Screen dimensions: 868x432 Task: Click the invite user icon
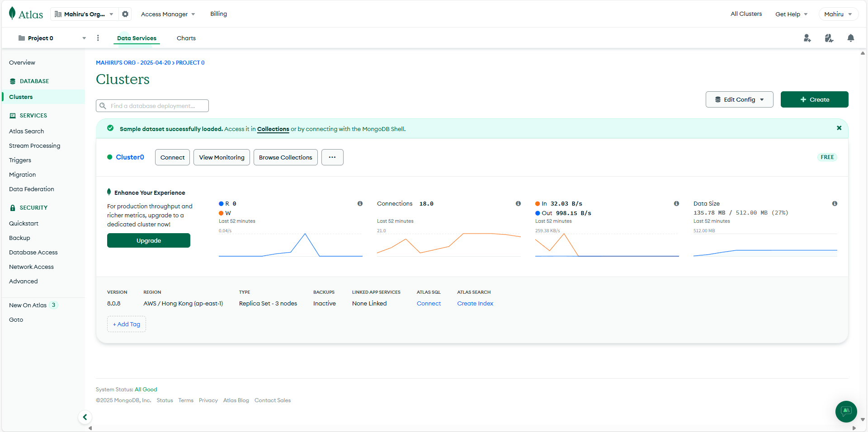pos(807,38)
